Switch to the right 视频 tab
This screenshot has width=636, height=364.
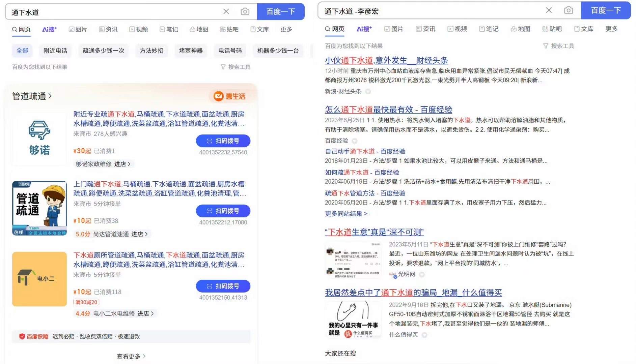(x=457, y=29)
